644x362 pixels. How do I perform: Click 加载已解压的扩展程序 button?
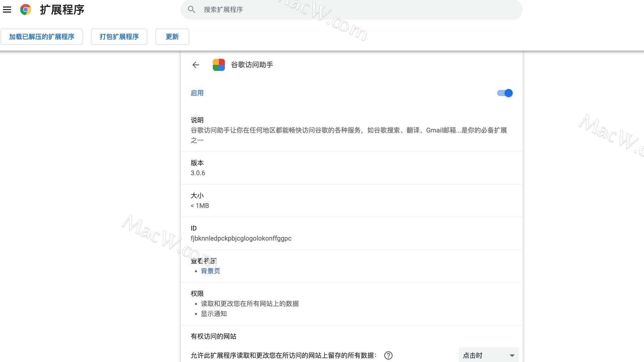(x=42, y=37)
